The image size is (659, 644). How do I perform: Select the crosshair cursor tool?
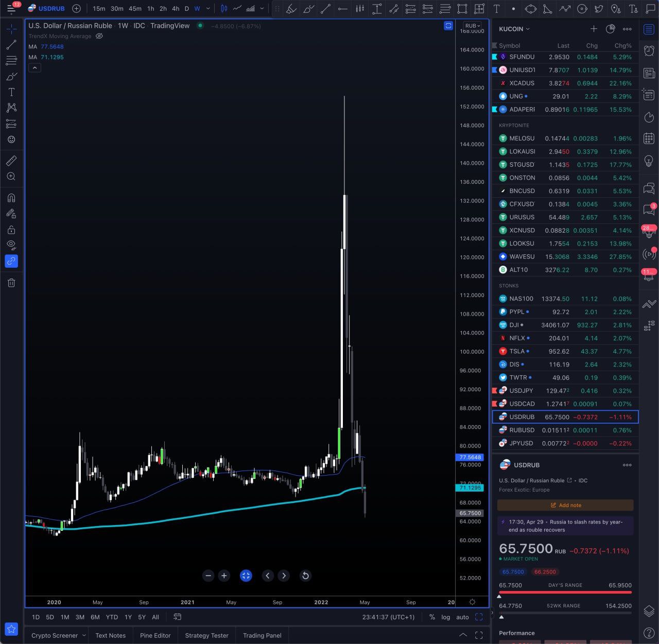11,29
